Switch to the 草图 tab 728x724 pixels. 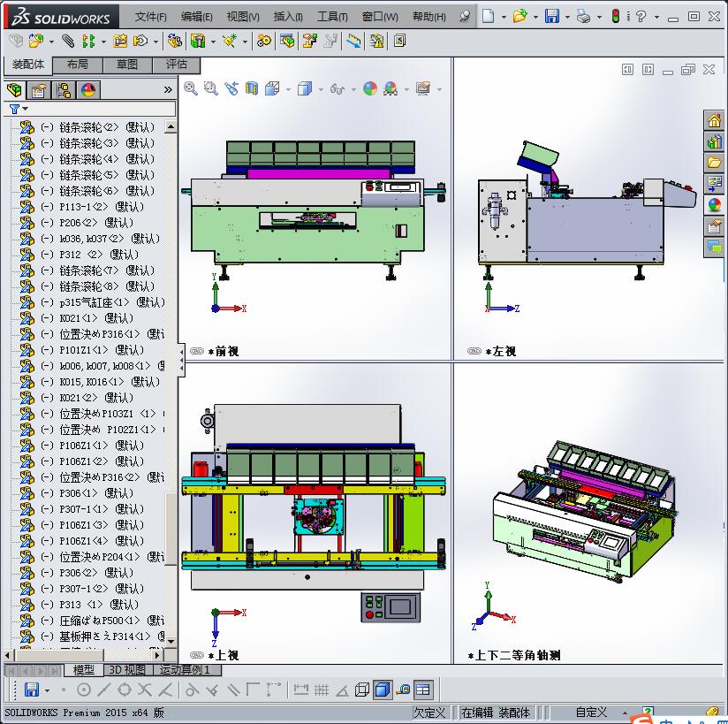pos(127,65)
